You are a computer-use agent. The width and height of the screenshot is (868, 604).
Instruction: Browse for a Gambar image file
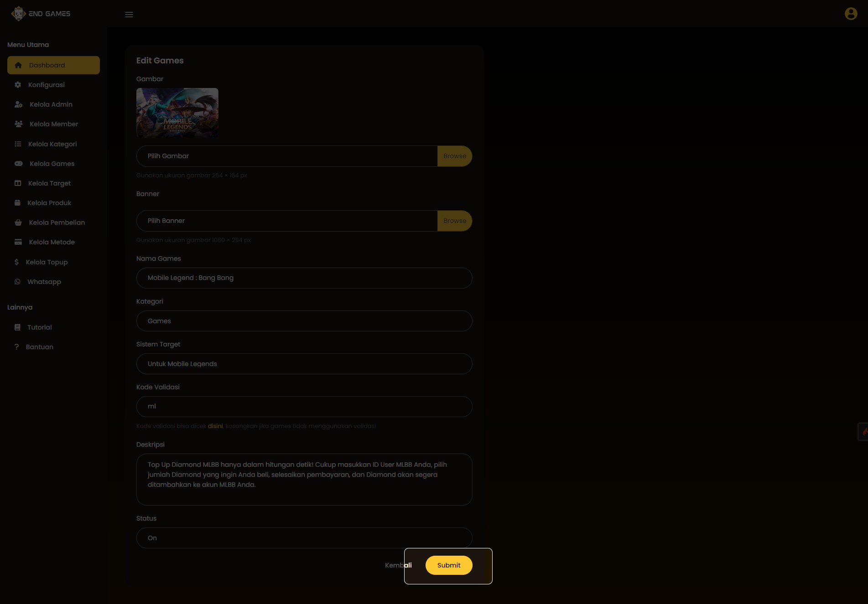(455, 156)
